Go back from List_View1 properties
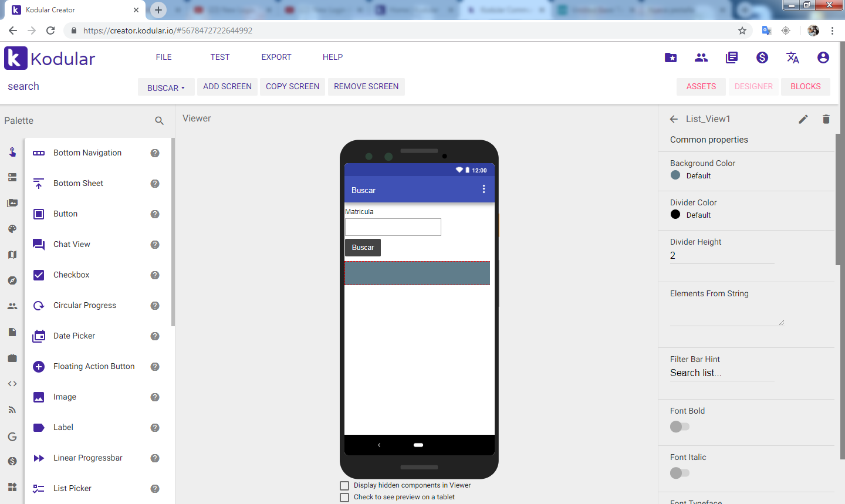The height and width of the screenshot is (504, 845). (x=674, y=119)
